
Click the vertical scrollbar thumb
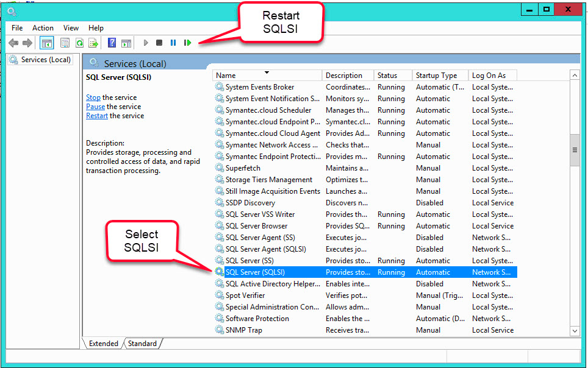575,150
